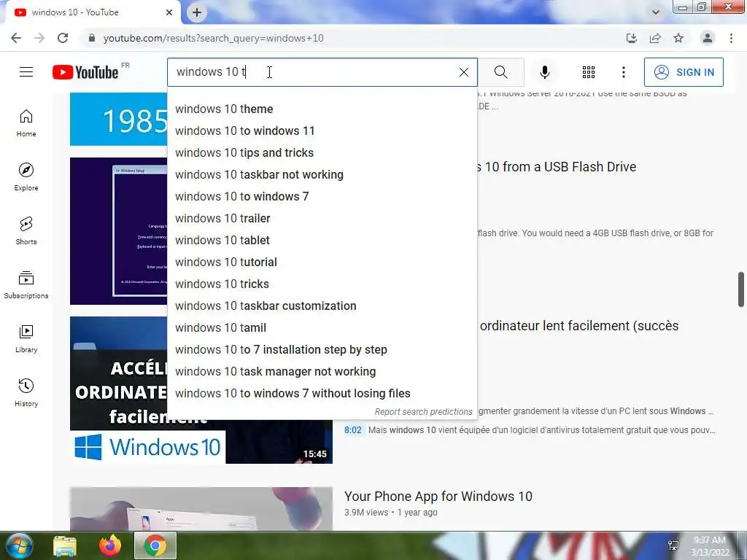Image resolution: width=747 pixels, height=560 pixels.
Task: Select suggestion windows 10 tamil
Action: point(322,328)
